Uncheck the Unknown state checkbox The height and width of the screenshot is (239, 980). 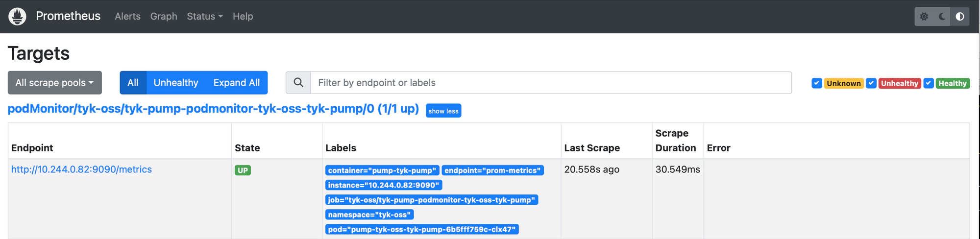[x=817, y=83]
